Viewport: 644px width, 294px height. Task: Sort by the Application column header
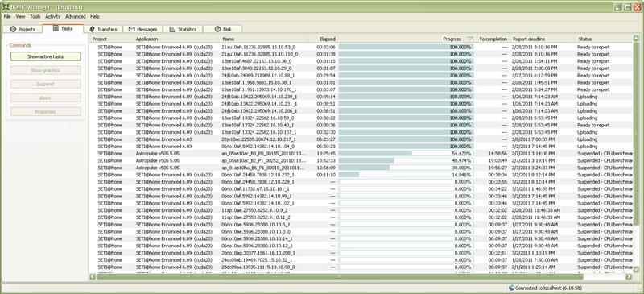[x=176, y=39]
